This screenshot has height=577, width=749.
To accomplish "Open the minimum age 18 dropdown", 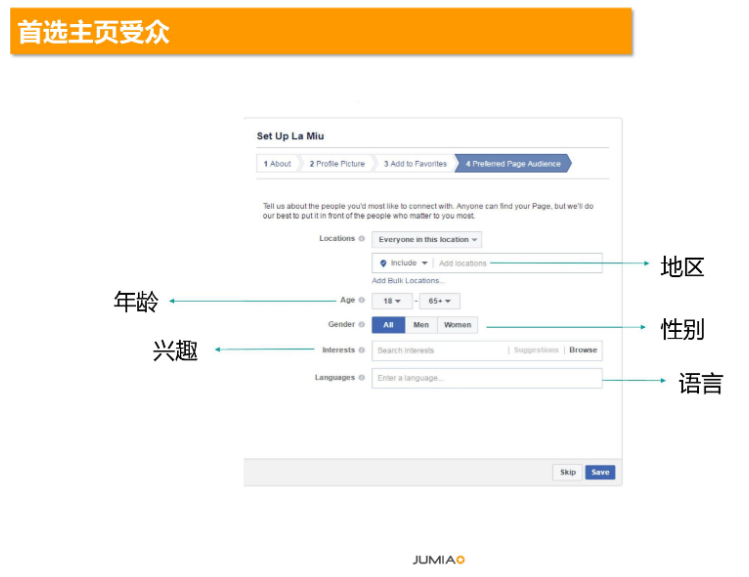I will coord(392,301).
